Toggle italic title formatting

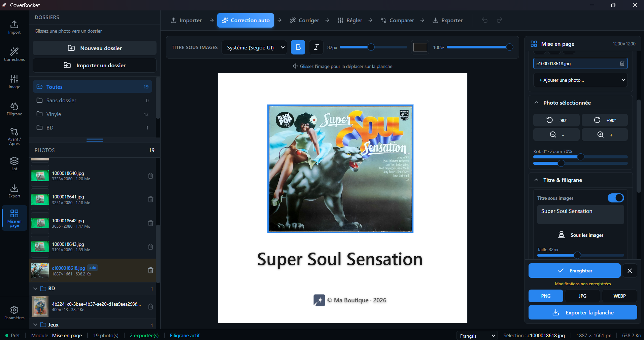[x=316, y=47]
